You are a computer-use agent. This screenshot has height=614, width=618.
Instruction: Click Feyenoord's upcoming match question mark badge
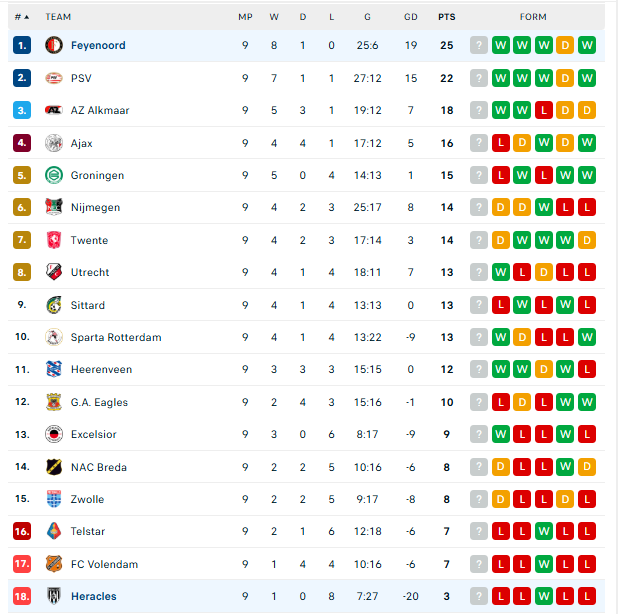point(479,46)
